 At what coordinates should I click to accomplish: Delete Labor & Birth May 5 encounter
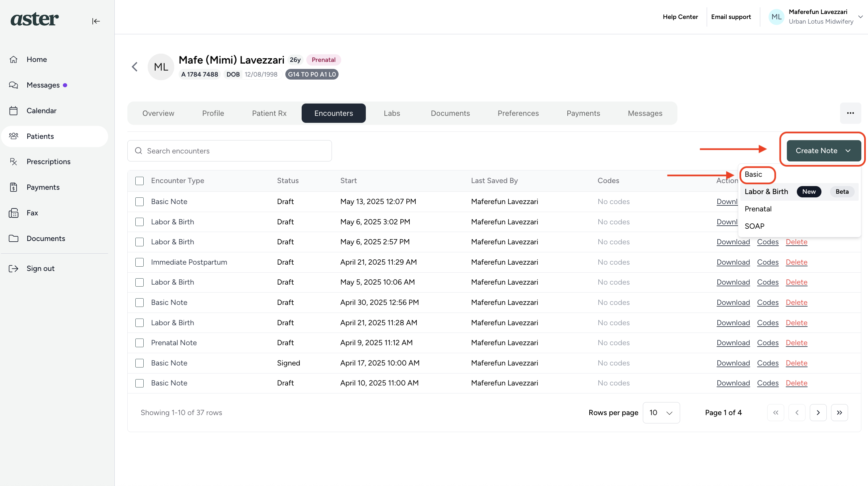(796, 282)
